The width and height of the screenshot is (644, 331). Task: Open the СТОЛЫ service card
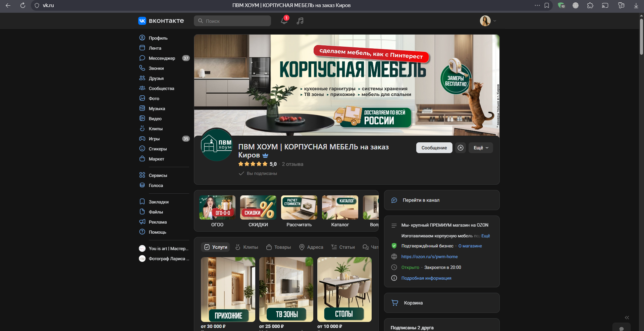pos(344,290)
